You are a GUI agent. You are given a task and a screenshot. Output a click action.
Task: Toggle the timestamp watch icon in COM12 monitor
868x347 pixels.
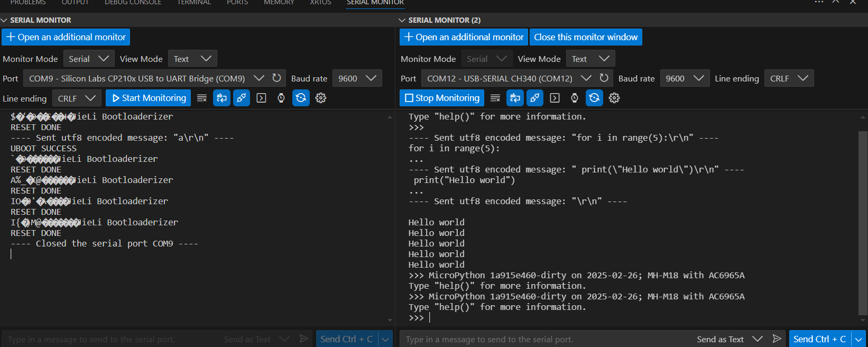point(575,98)
